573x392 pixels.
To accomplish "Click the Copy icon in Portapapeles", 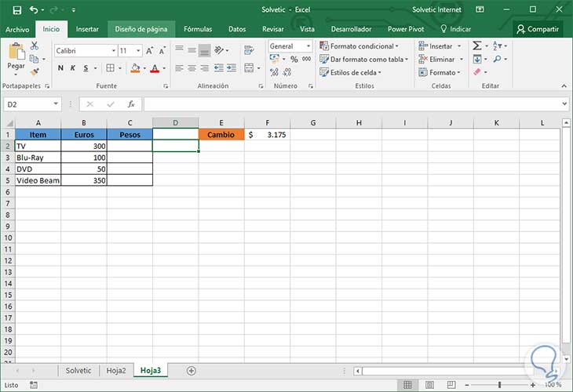I will [34, 59].
